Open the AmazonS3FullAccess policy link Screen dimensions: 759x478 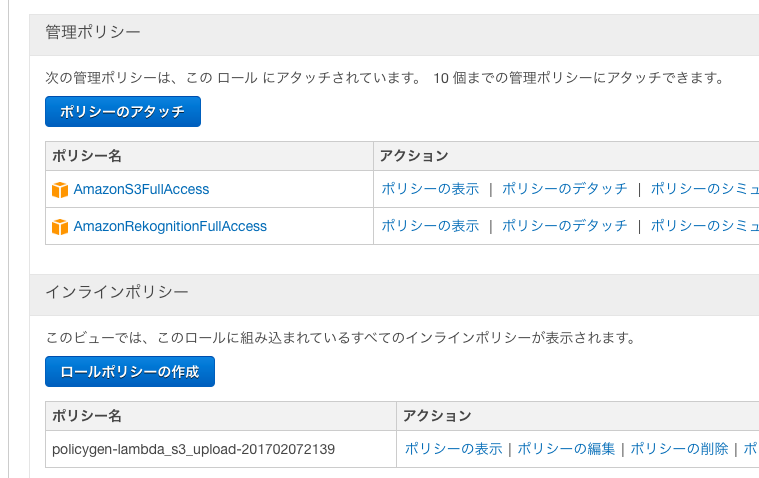pos(141,189)
